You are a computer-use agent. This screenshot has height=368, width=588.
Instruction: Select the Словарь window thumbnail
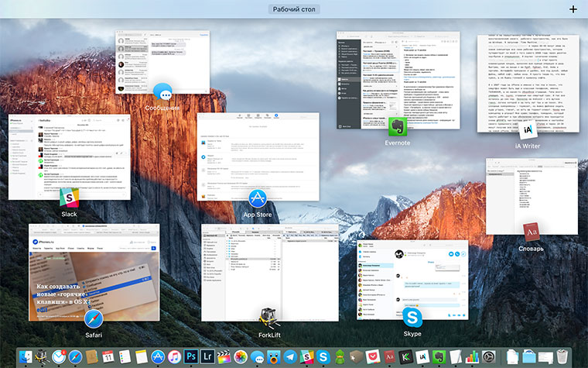(x=532, y=196)
